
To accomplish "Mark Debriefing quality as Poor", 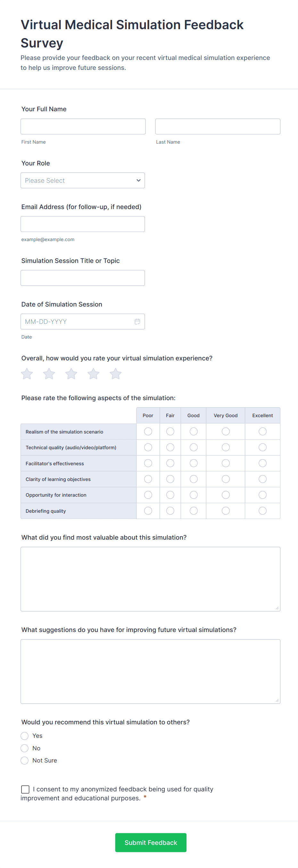I will point(148,511).
